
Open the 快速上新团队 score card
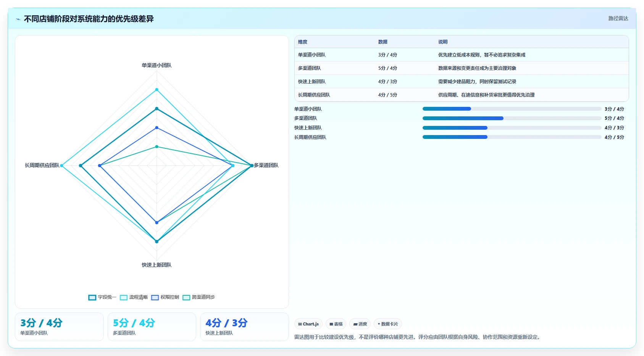[244, 327]
